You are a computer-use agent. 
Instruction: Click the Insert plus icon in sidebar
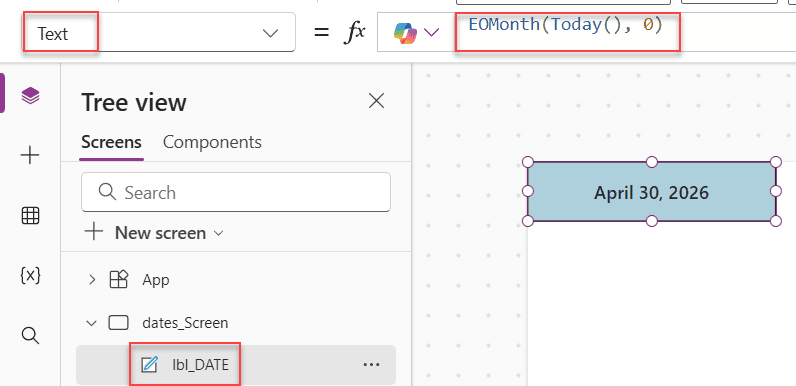[x=30, y=155]
